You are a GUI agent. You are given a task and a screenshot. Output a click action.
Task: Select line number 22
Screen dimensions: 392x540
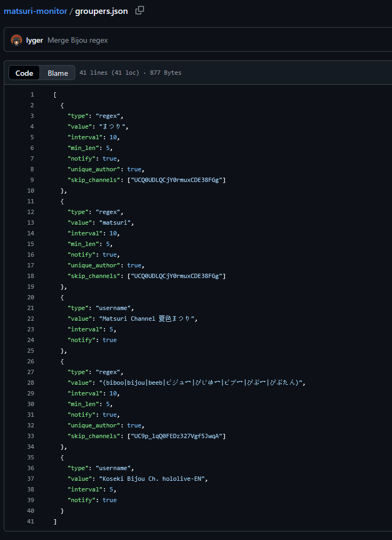click(x=30, y=319)
